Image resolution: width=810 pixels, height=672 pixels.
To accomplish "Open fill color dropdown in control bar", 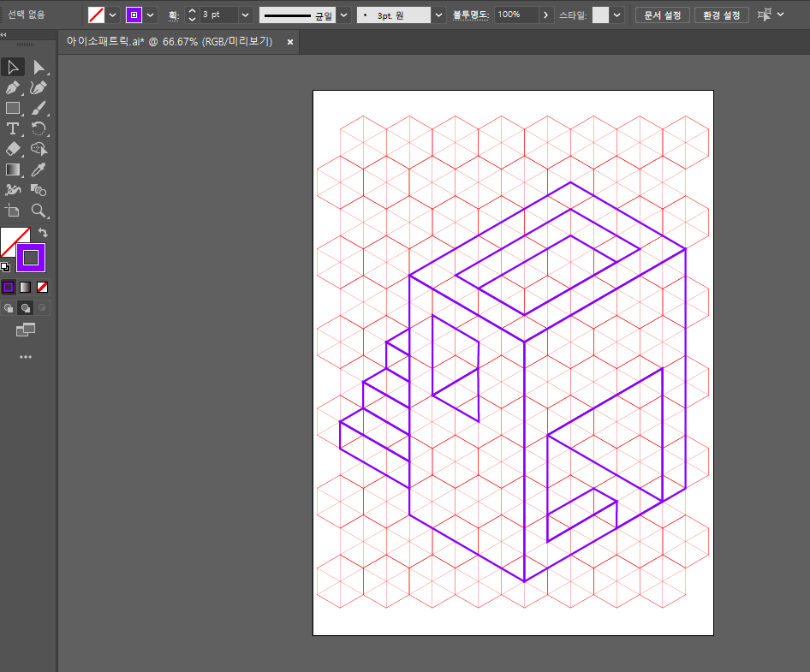I will click(x=113, y=15).
